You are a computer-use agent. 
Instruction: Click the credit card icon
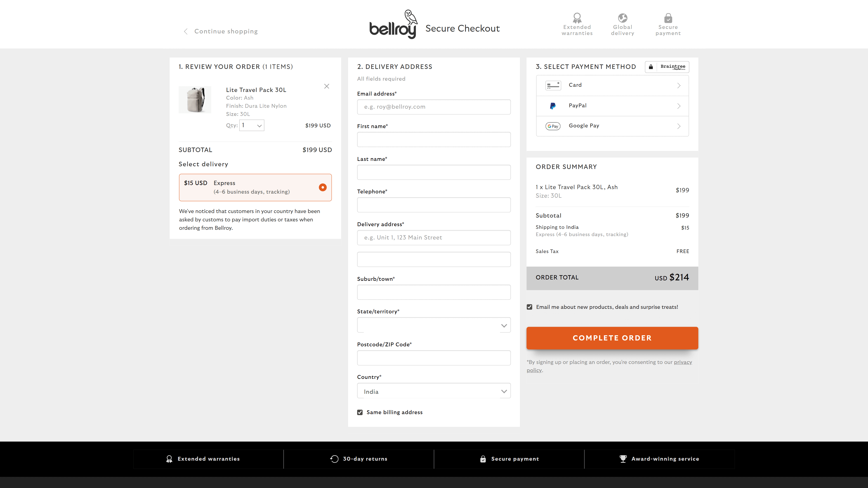click(553, 86)
